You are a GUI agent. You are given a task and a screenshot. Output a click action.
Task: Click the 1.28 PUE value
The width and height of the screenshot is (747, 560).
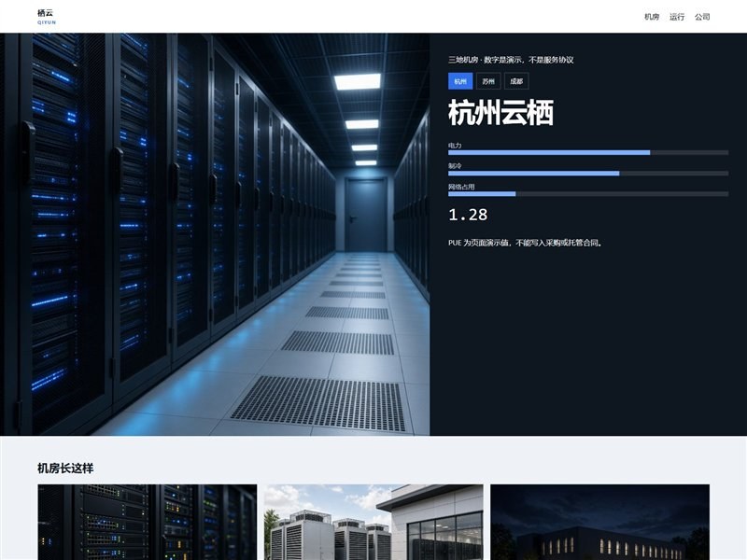pos(468,215)
